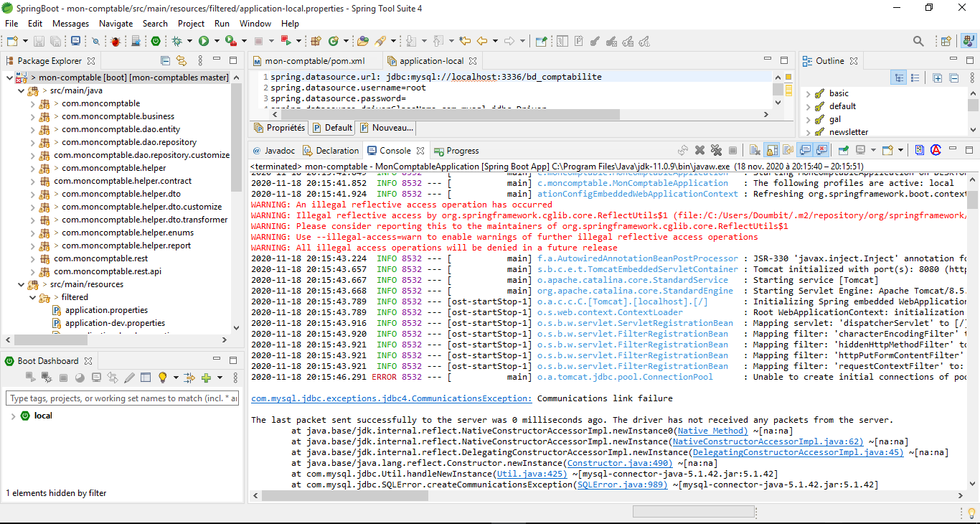
Task: Click the Boot Dashboard tag filter field
Action: (x=122, y=398)
